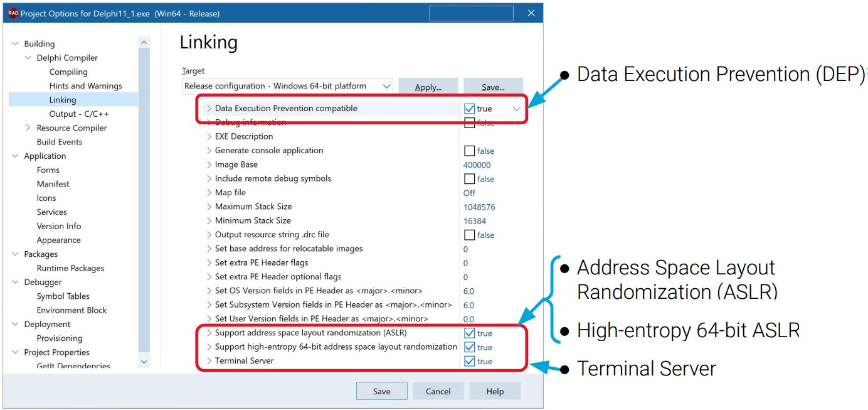Select Build Events tree item
This screenshot has width=868, height=410.
click(x=60, y=142)
